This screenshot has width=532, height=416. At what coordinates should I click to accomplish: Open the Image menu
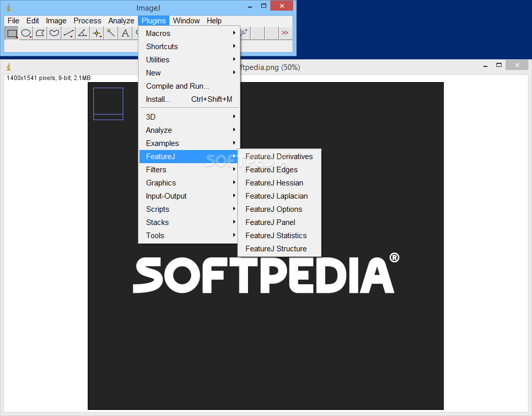(x=56, y=21)
